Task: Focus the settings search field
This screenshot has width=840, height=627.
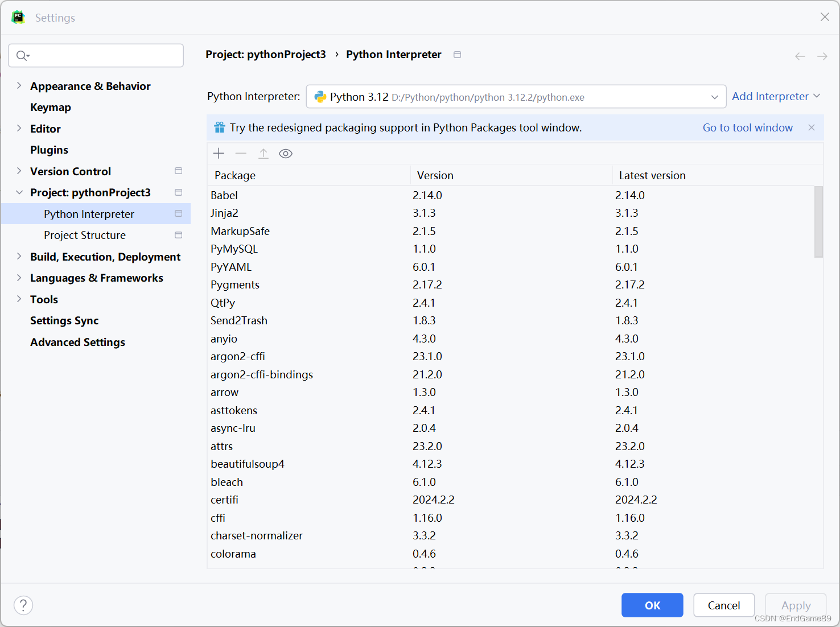Action: [x=96, y=55]
